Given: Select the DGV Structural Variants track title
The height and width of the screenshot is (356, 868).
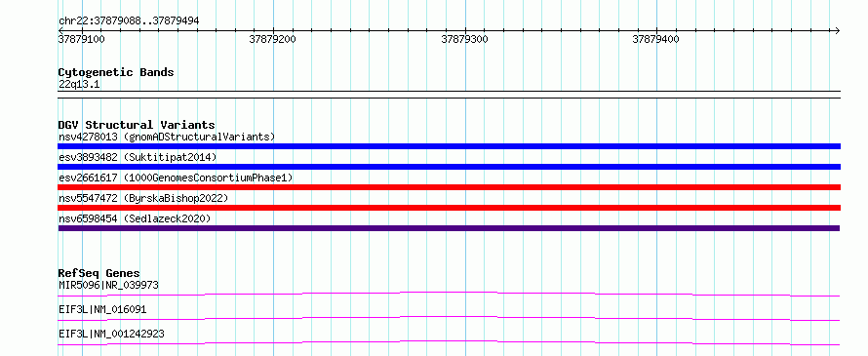Looking at the screenshot, I should pos(137,125).
